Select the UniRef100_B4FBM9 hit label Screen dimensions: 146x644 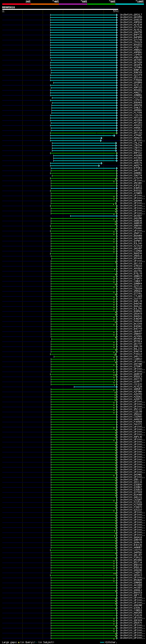[131, 37]
